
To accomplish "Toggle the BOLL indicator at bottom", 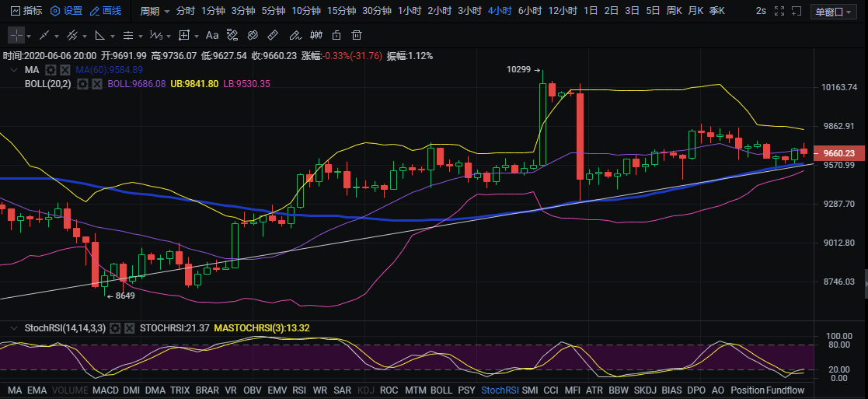I will (x=441, y=390).
